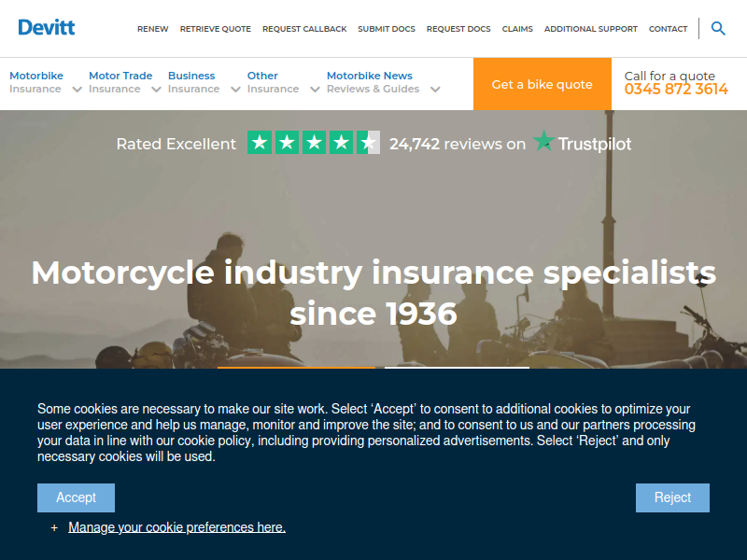The height and width of the screenshot is (560, 747).
Task: Click the plus icon beside cookie preferences
Action: point(54,527)
